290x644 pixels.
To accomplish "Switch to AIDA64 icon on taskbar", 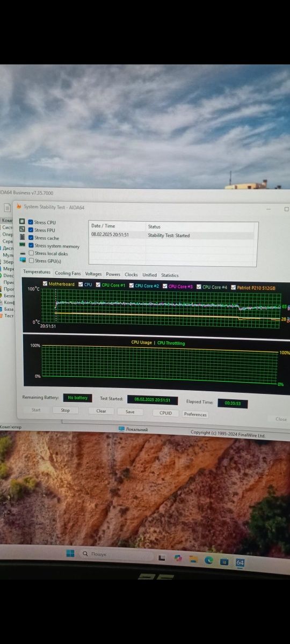I will (240, 562).
